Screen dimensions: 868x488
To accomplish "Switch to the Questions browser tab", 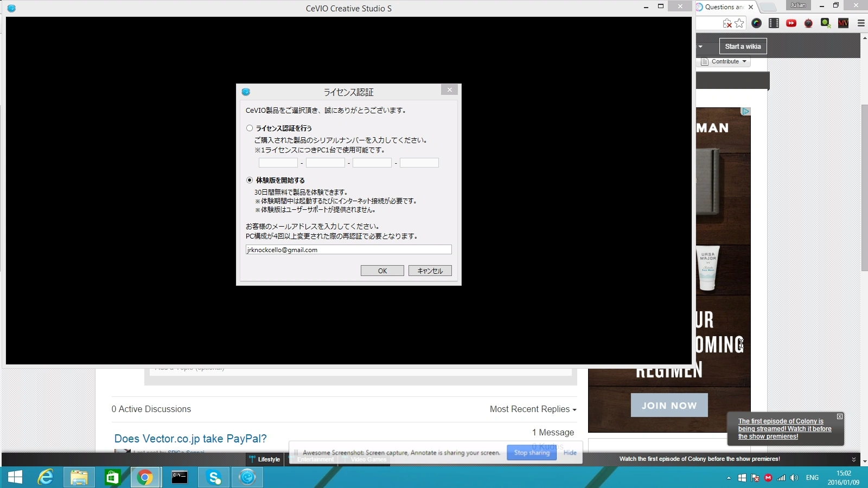I will pyautogui.click(x=724, y=7).
